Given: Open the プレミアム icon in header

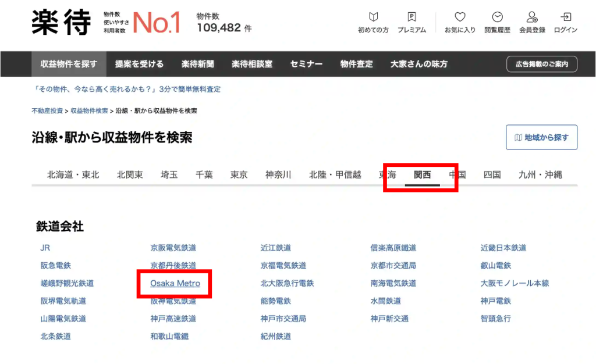Looking at the screenshot, I should tap(411, 17).
